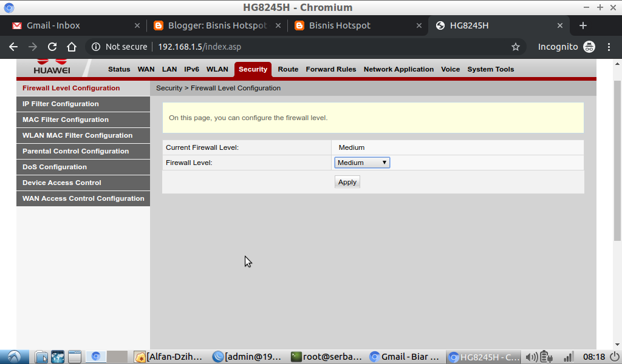The width and height of the screenshot is (622, 364).
Task: Click the battery status icon
Action: (545, 357)
